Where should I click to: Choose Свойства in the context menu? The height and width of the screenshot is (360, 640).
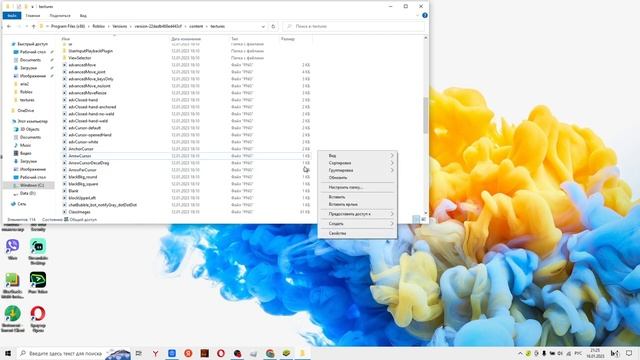point(358,233)
